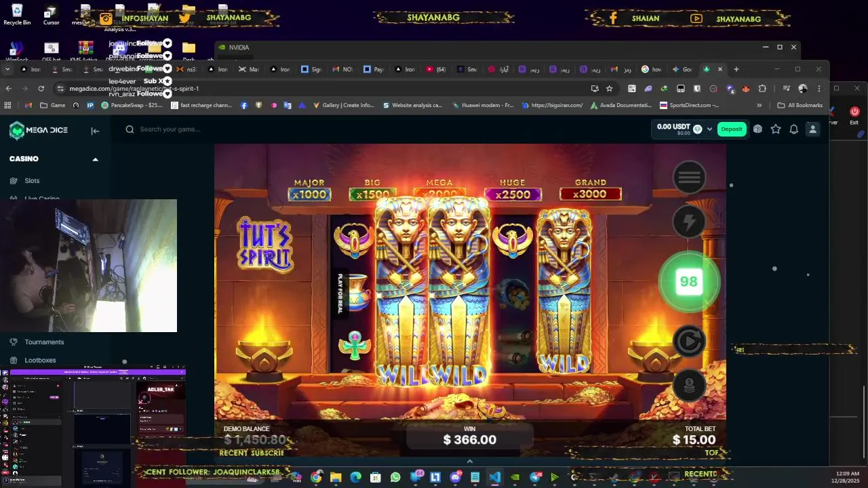Image resolution: width=868 pixels, height=488 pixels.
Task: Open the user profile icon
Action: pyautogui.click(x=812, y=129)
